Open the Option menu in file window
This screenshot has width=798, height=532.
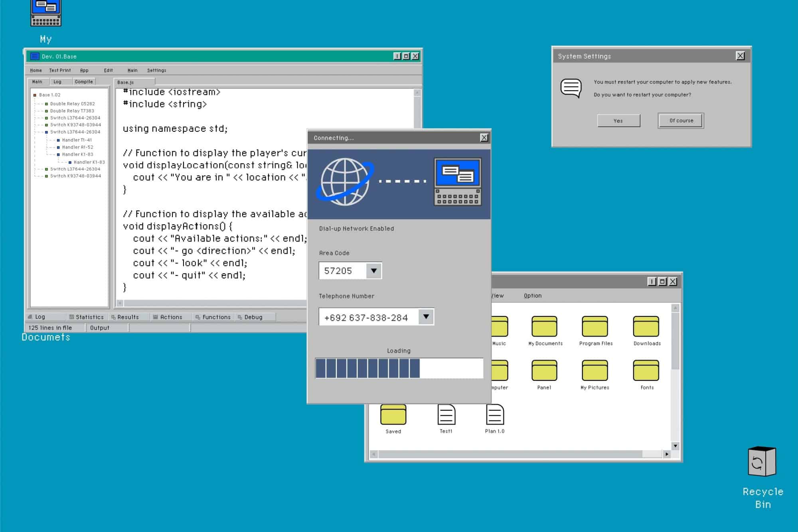(x=533, y=296)
